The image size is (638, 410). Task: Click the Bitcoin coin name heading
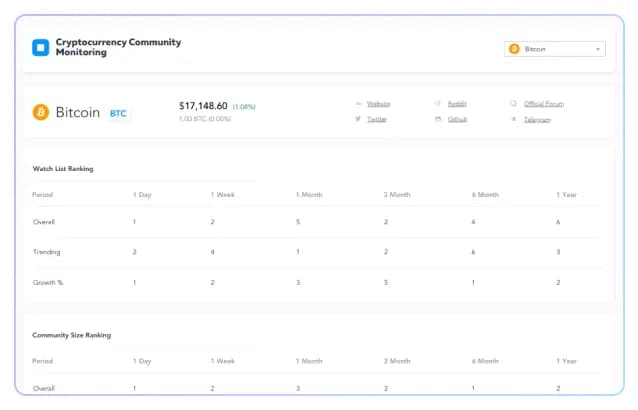tap(78, 112)
